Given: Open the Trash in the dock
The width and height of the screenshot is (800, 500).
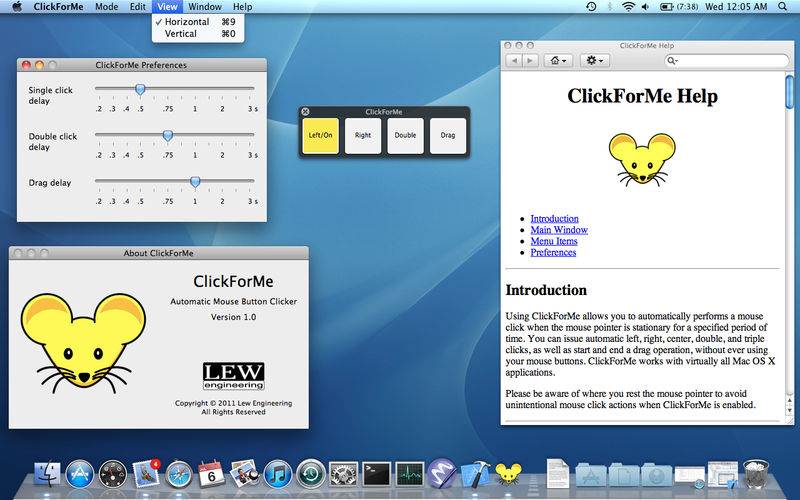Looking at the screenshot, I should click(x=756, y=474).
